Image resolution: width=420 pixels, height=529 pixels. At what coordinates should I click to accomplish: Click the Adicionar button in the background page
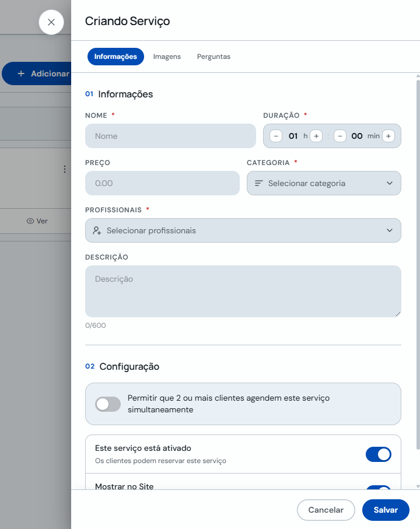tap(36, 73)
